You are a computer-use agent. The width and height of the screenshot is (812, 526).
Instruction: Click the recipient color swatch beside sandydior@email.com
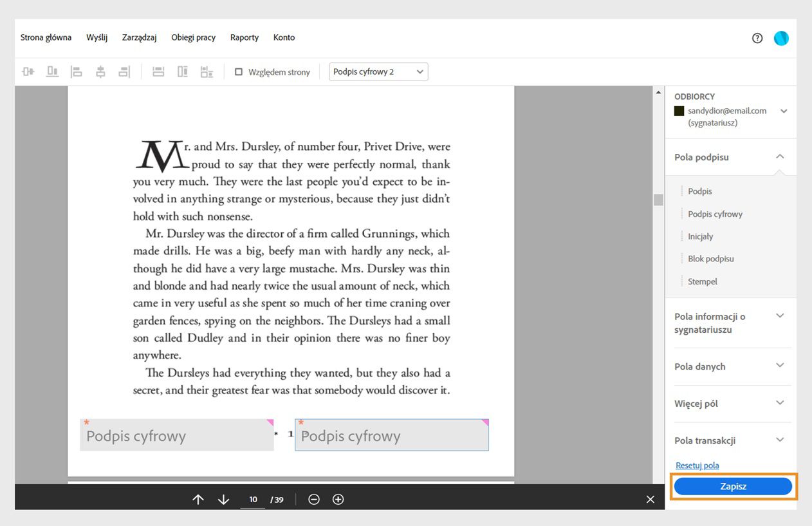tap(679, 111)
